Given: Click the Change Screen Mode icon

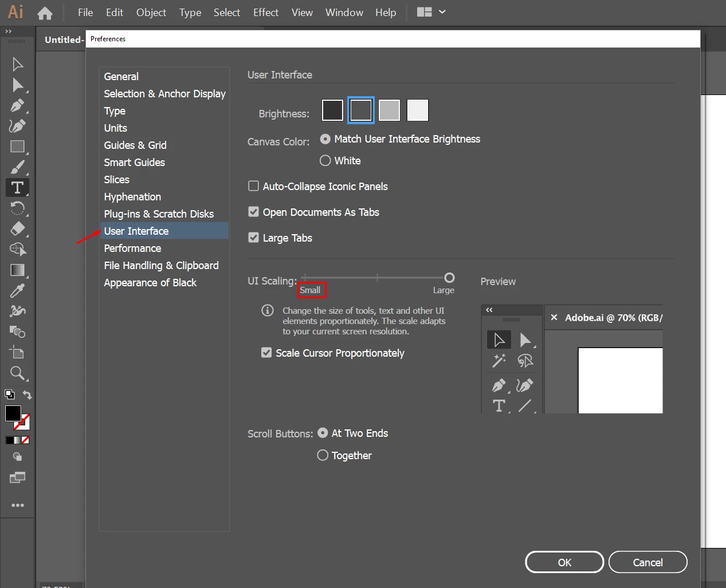Looking at the screenshot, I should click(x=17, y=477).
